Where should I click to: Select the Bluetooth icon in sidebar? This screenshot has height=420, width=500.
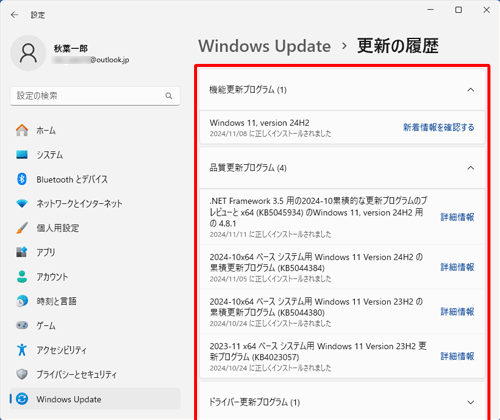tap(22, 179)
